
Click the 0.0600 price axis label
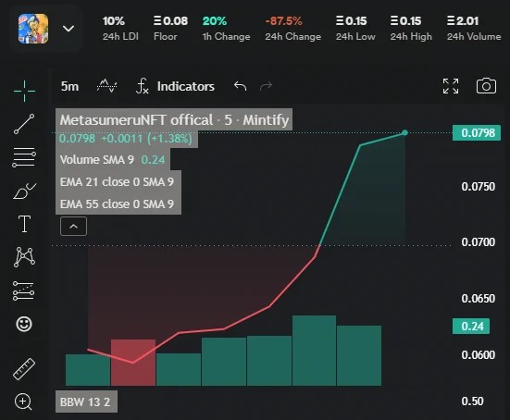pyautogui.click(x=479, y=354)
